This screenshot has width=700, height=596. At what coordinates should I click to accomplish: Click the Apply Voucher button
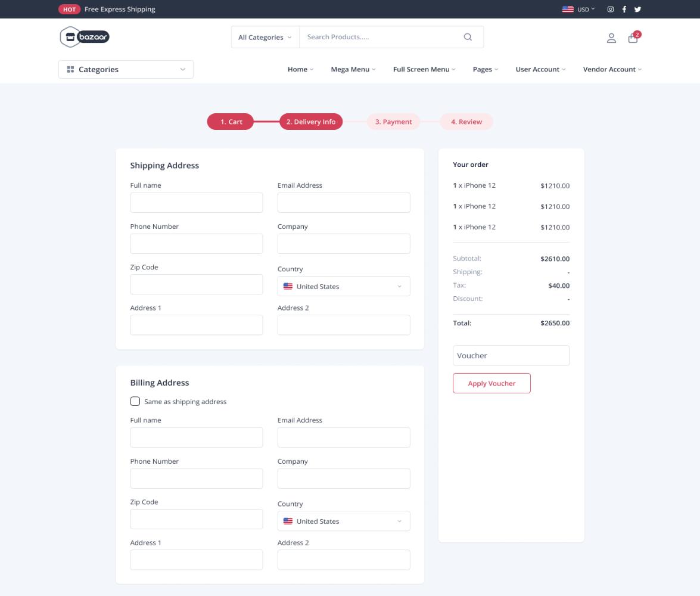click(491, 383)
